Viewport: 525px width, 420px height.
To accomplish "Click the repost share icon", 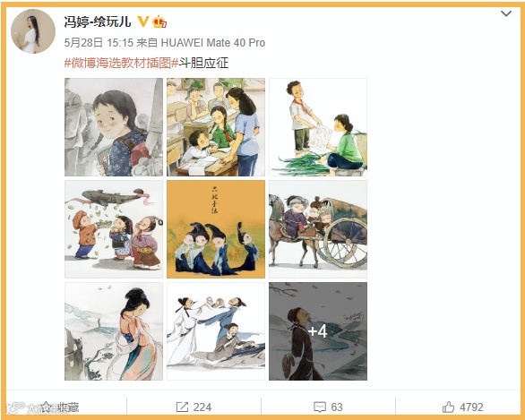I will click(x=182, y=407).
